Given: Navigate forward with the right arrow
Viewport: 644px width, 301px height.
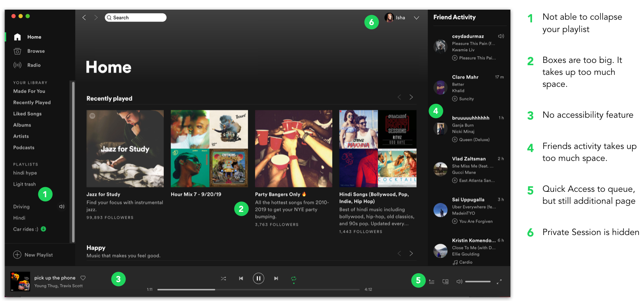Looking at the screenshot, I should point(96,17).
